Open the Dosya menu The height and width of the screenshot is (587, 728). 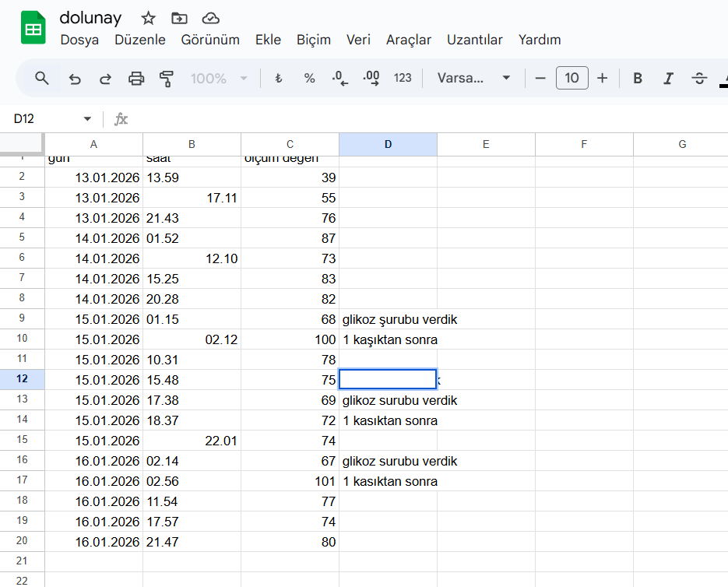pyautogui.click(x=79, y=40)
